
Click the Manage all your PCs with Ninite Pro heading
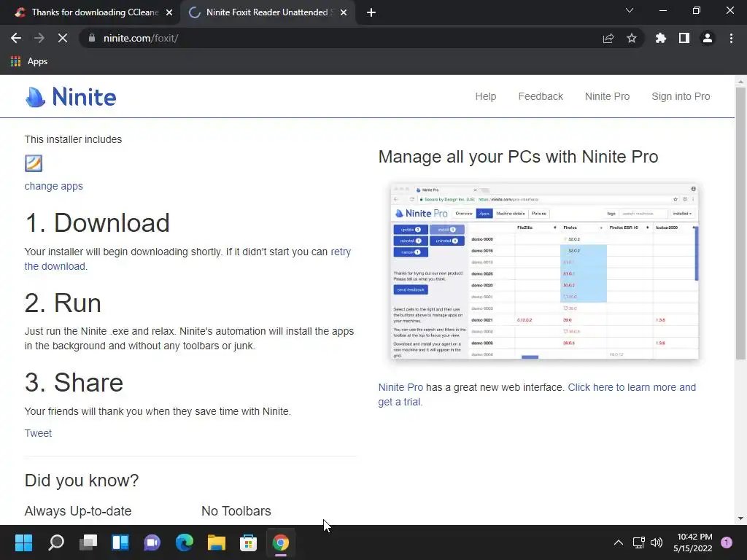(x=519, y=157)
